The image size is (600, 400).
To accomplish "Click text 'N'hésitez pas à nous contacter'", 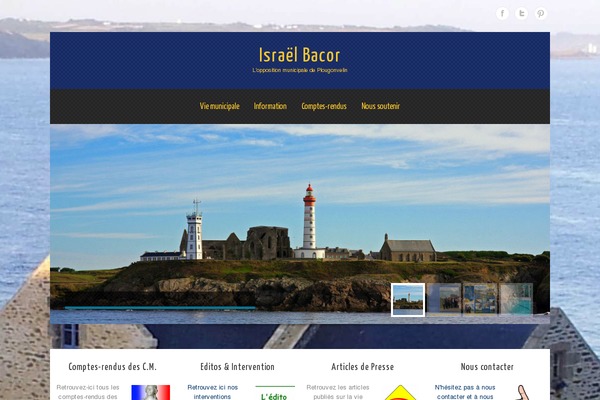I will pos(465,392).
